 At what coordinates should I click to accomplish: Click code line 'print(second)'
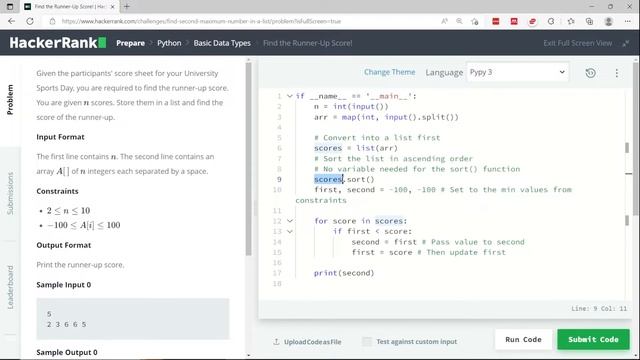344,273
